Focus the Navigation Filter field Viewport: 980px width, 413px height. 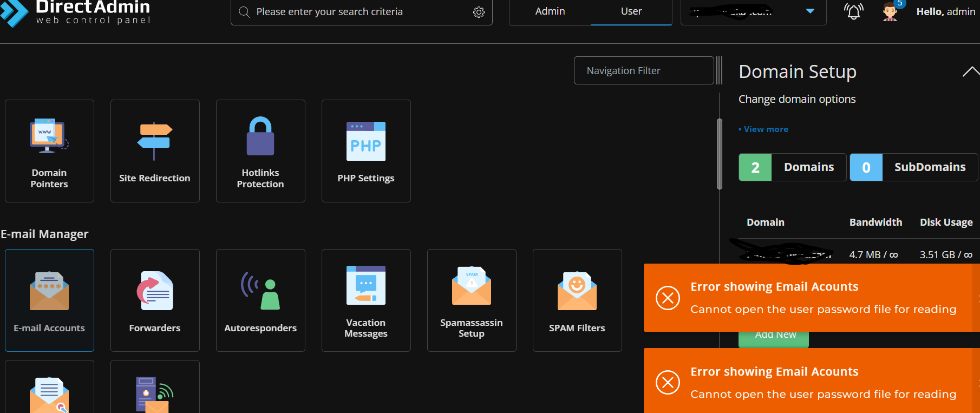tap(644, 70)
